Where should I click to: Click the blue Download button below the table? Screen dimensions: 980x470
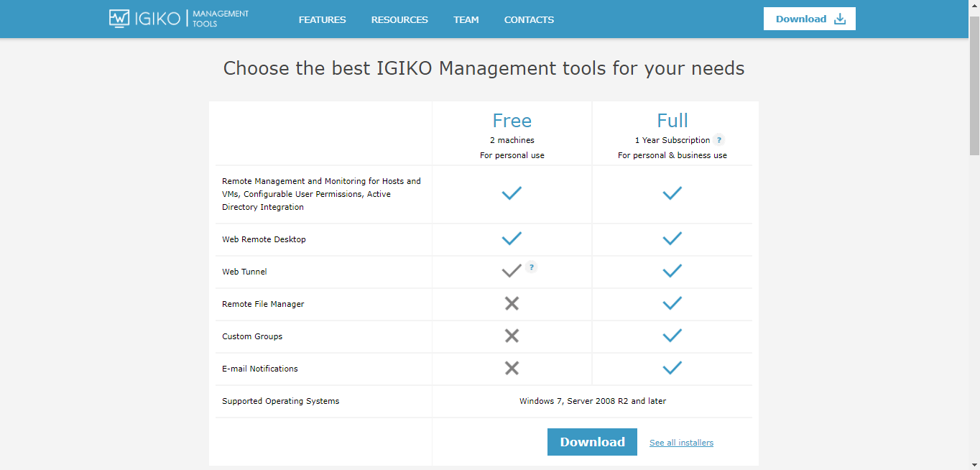pos(592,442)
